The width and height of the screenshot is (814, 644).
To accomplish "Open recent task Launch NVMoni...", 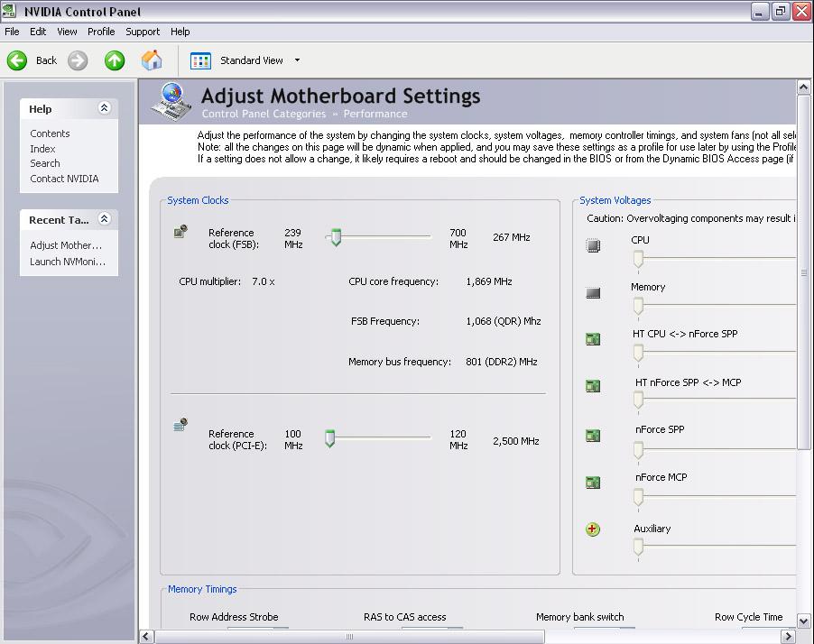I will [68, 262].
